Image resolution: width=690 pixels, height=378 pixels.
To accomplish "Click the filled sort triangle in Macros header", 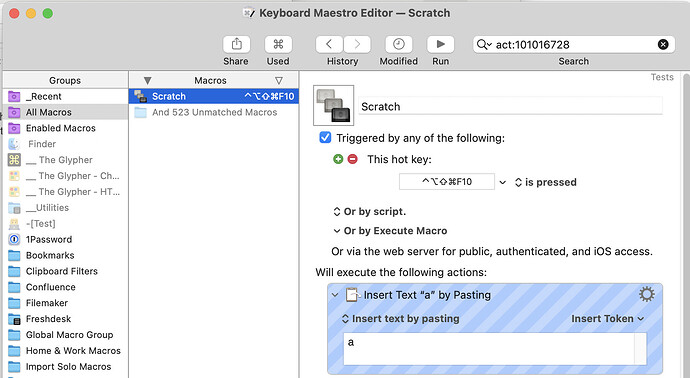I will [x=147, y=81].
